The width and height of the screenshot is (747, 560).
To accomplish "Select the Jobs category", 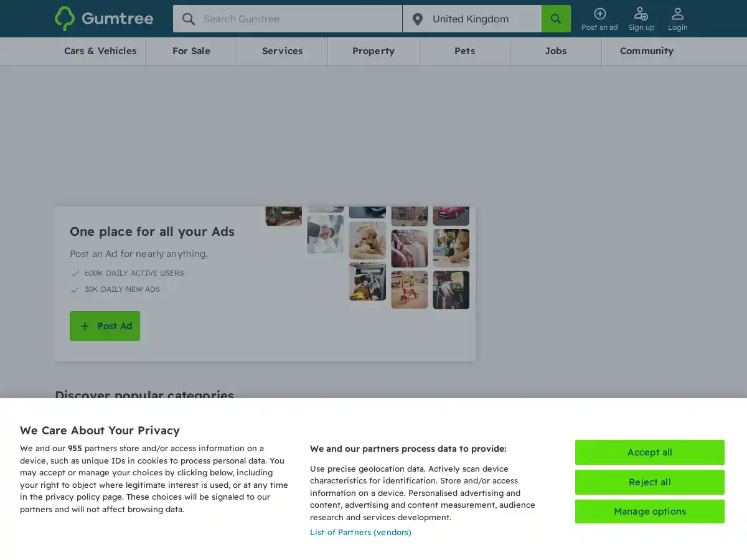I will tap(556, 51).
